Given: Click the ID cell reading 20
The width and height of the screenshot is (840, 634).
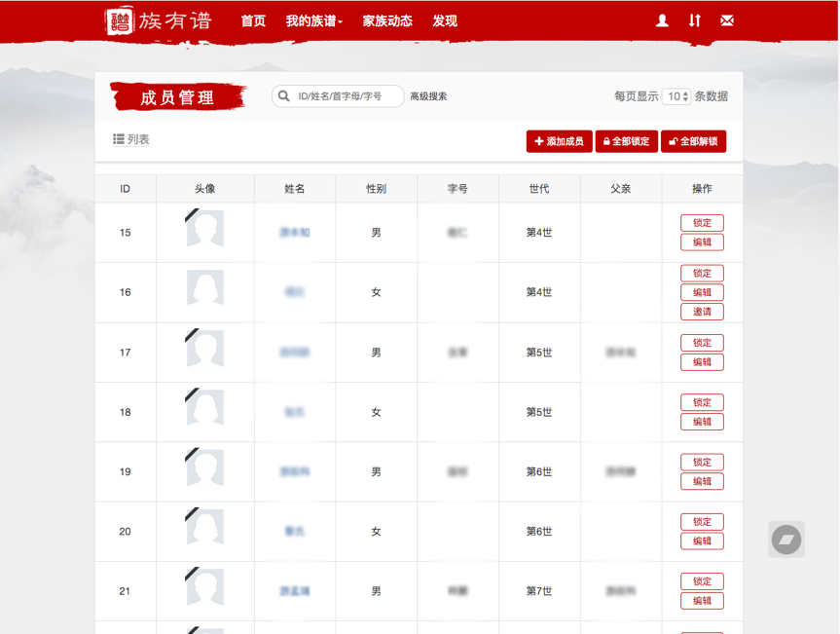Looking at the screenshot, I should click(125, 532).
